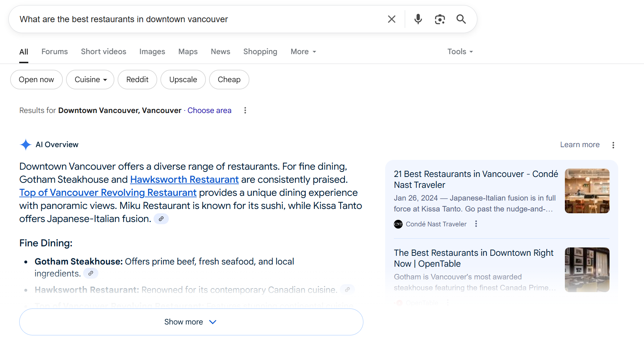Viewport: 644px width, 339px height.
Task: Open the citation link icon after the AI summary
Action: [161, 219]
